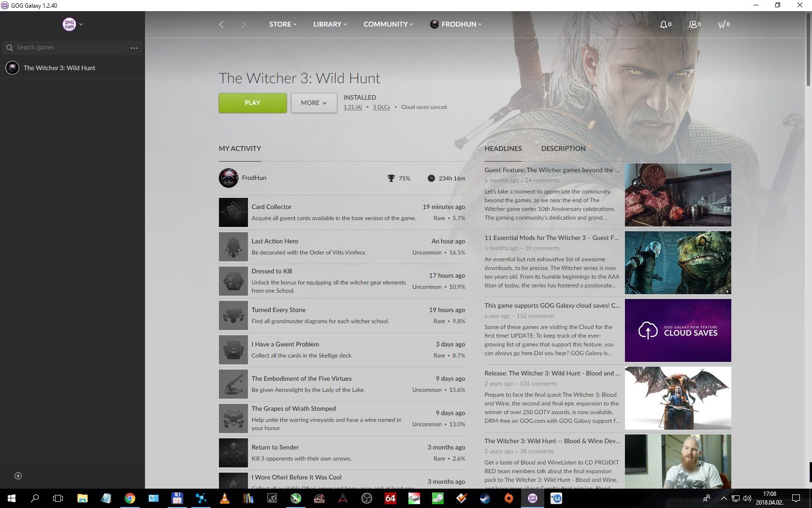Click the 234h 16m playtime clock icon

pyautogui.click(x=431, y=179)
